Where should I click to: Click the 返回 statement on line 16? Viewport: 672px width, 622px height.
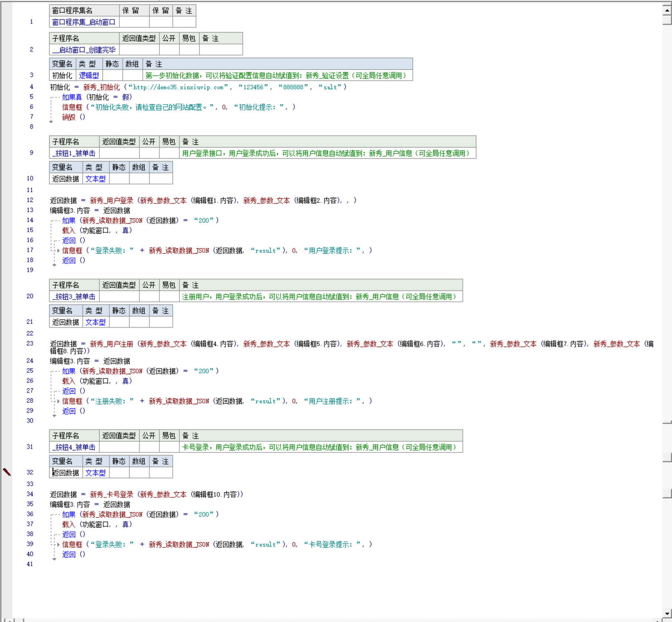[x=69, y=240]
